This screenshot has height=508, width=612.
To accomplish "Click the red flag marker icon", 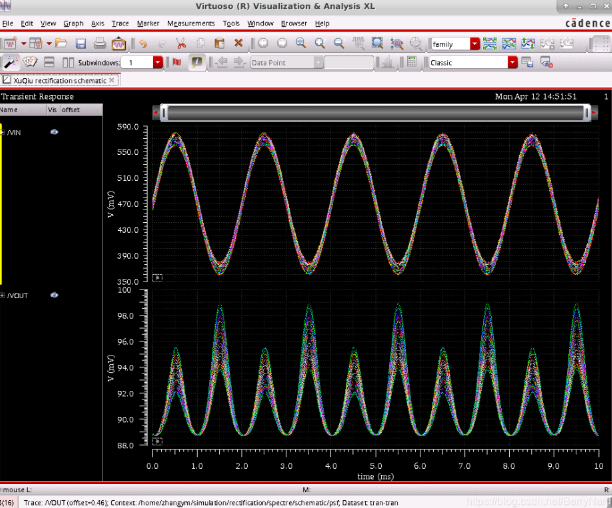I will pyautogui.click(x=177, y=62).
